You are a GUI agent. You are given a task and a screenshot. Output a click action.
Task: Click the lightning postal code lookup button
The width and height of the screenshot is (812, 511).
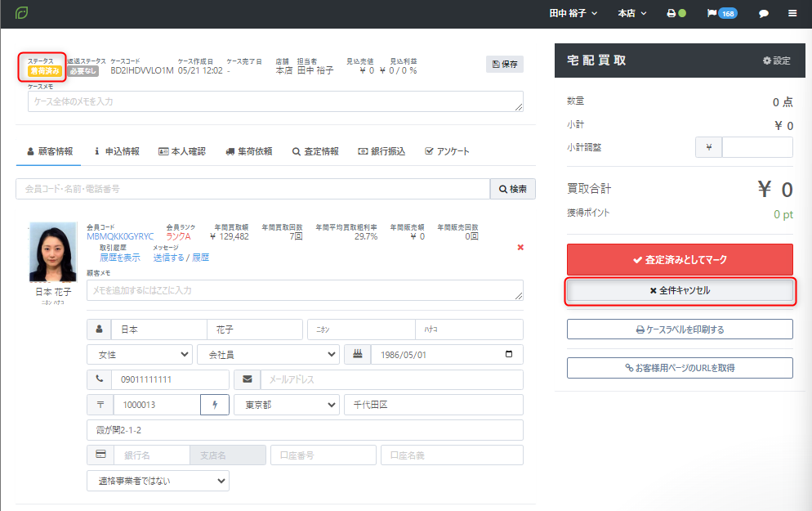tap(214, 405)
